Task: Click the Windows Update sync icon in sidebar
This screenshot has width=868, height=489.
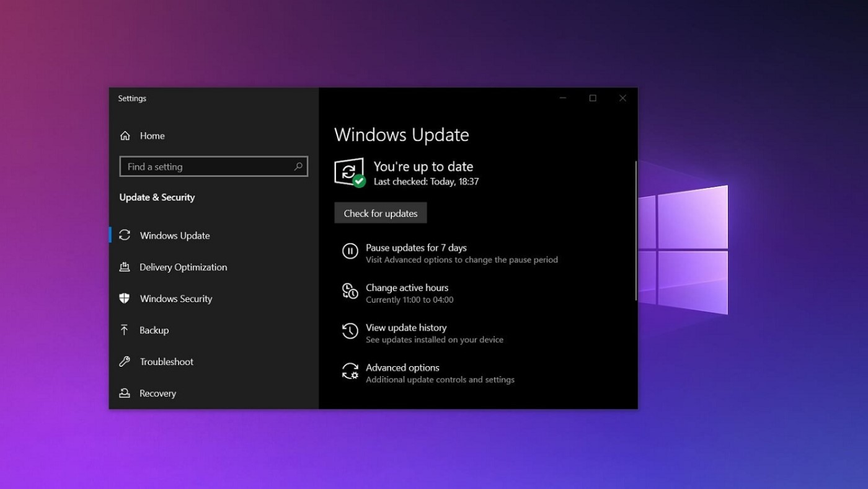Action: [125, 235]
